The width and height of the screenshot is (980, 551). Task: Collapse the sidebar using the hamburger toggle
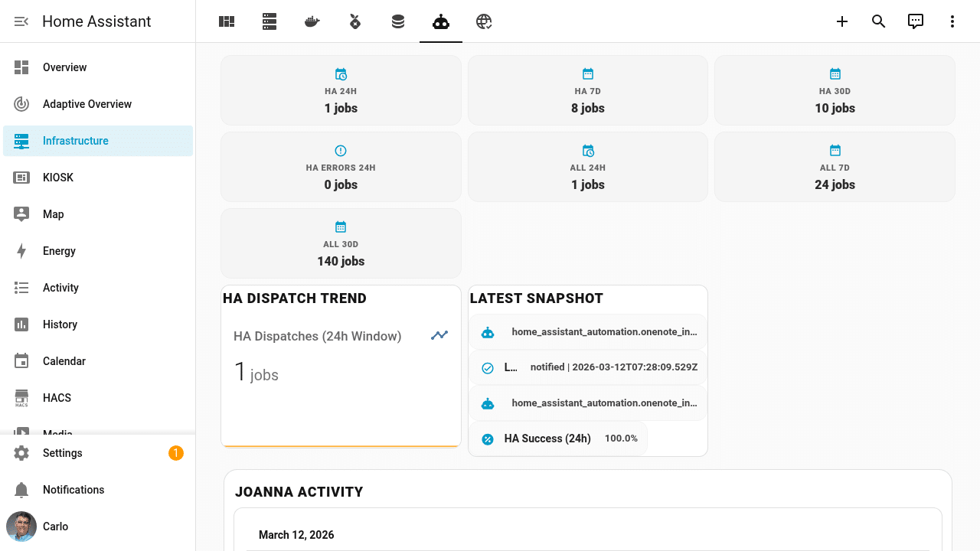21,21
